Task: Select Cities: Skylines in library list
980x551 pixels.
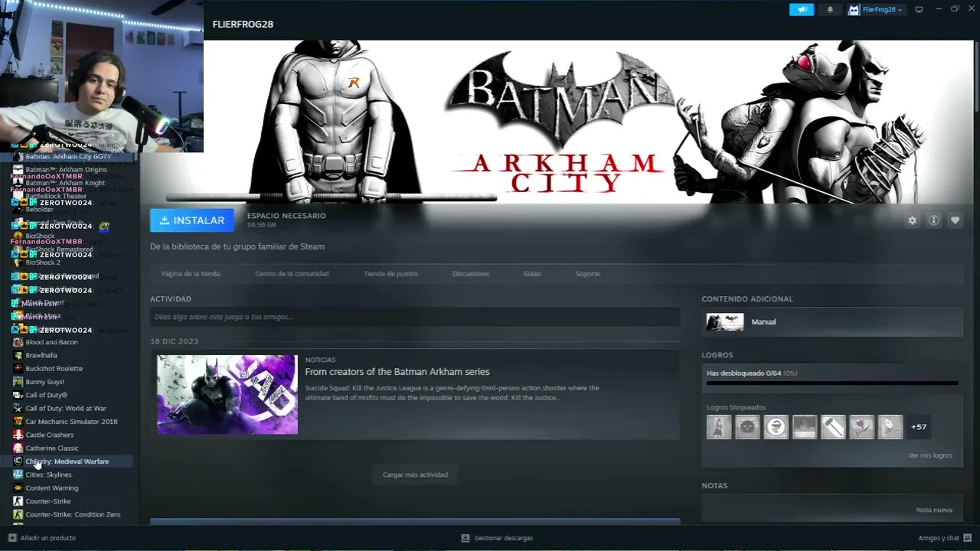Action: [x=48, y=474]
